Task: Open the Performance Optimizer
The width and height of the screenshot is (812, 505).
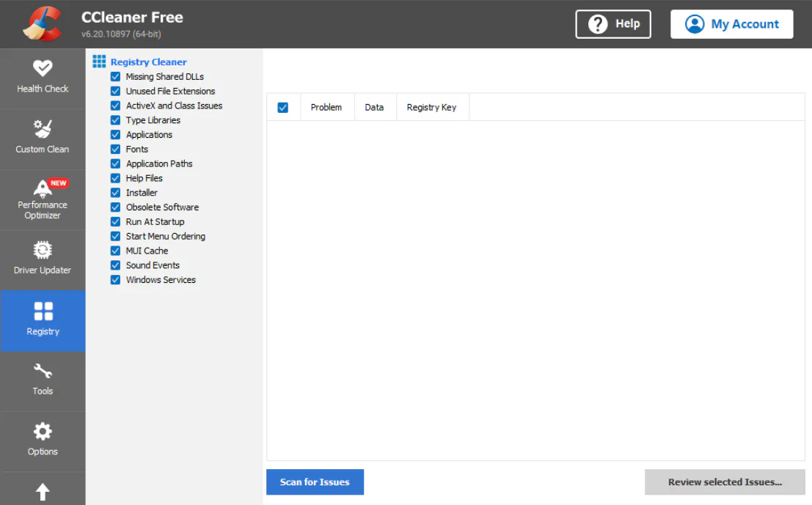Action: [x=43, y=199]
